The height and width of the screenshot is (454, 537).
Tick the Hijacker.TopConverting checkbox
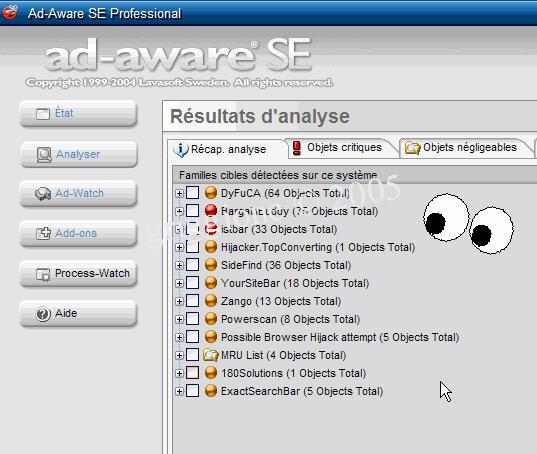pos(192,247)
